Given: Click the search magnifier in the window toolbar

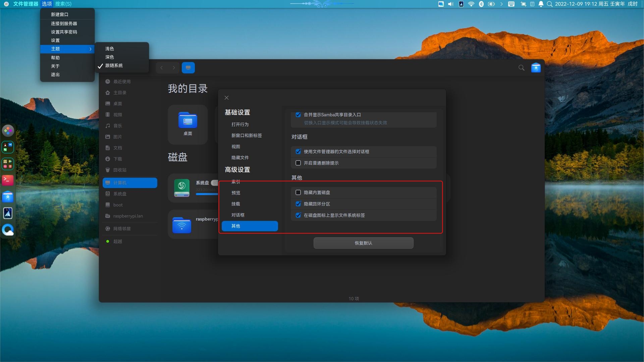Looking at the screenshot, I should click(x=521, y=67).
